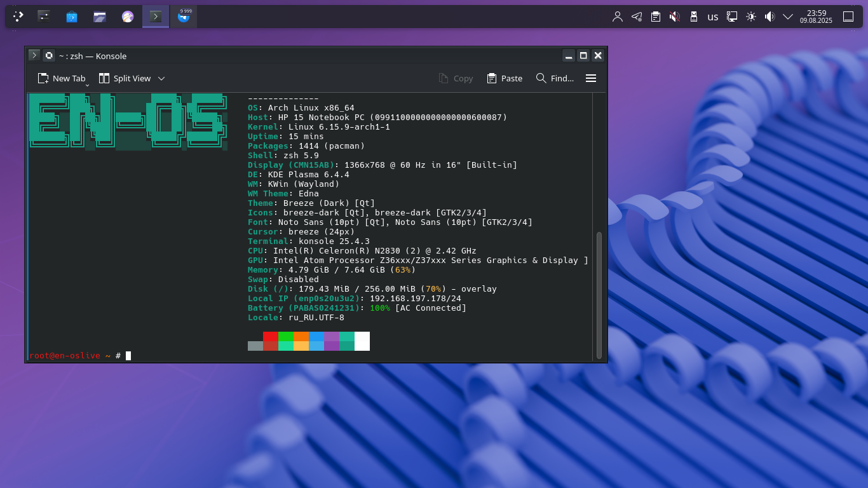868x488 pixels.
Task: Click the white block in color palette
Action: 362,341
